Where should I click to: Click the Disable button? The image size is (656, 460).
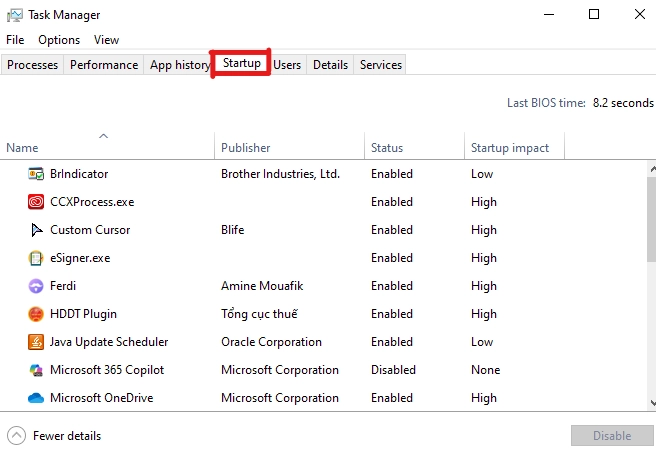(612, 436)
